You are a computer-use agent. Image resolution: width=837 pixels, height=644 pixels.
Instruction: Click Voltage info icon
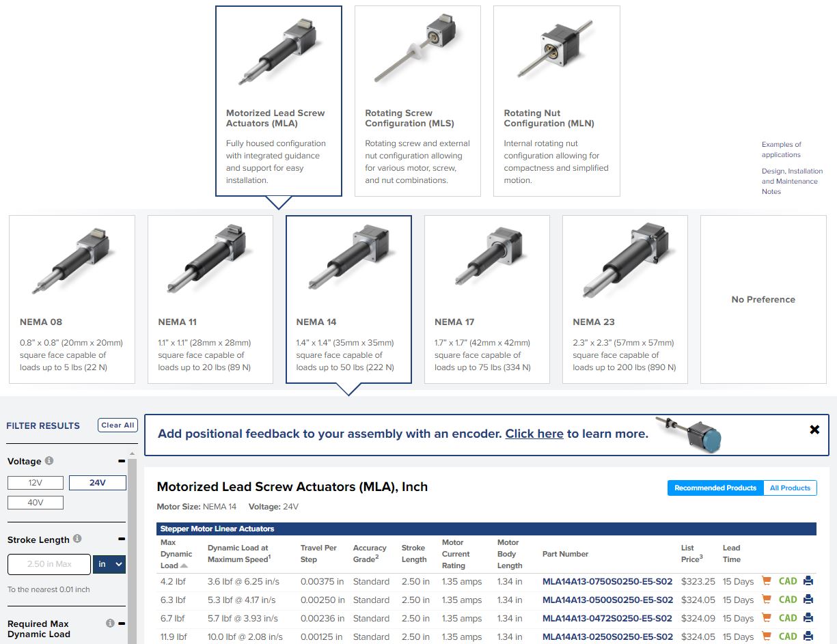(x=49, y=461)
